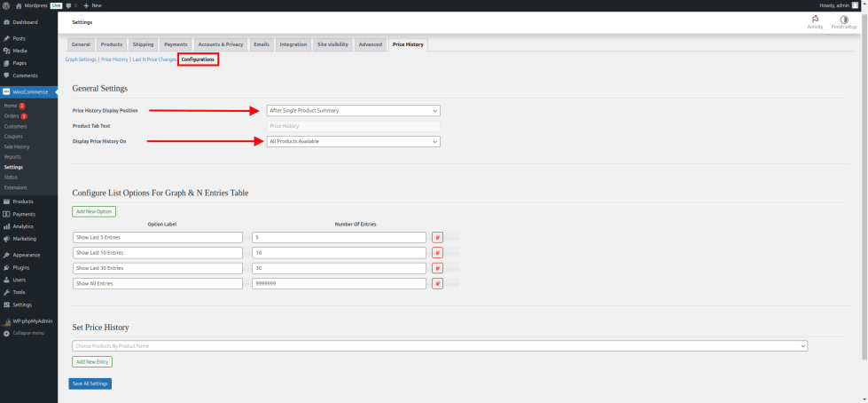Viewport: 868px width, 403px height.
Task: Open the Graph Settings sub-link
Action: (81, 59)
